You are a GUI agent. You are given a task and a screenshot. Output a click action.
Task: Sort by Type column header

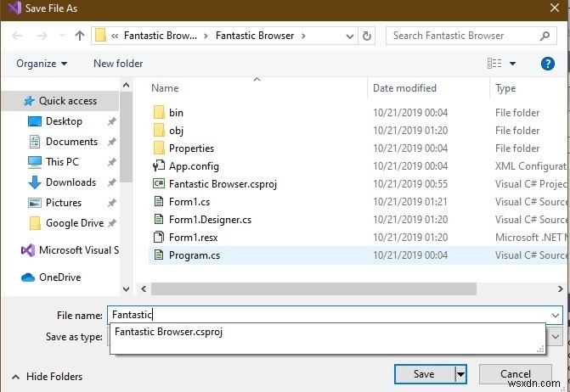coord(505,88)
